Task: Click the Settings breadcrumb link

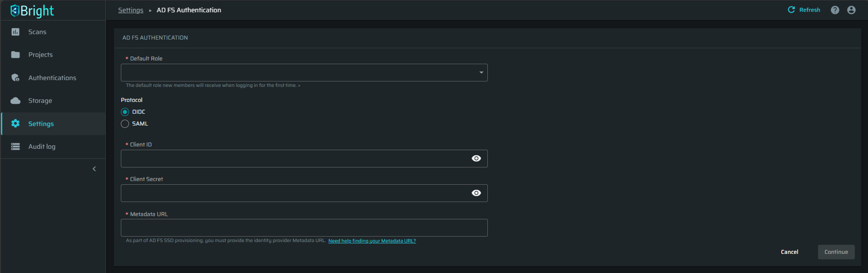Action: [131, 10]
